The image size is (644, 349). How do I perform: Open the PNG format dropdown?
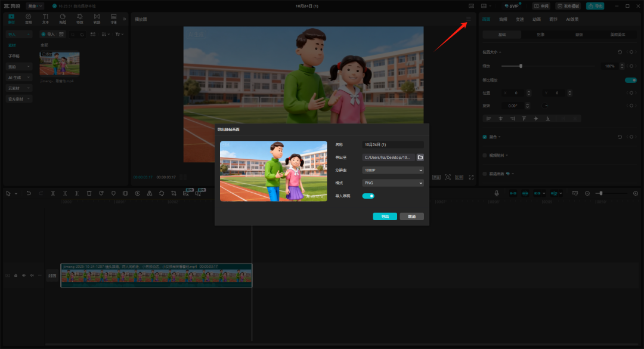[x=393, y=183]
